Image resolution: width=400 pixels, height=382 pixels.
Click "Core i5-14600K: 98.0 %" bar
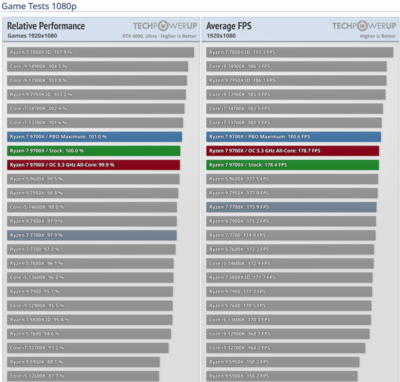click(x=92, y=207)
